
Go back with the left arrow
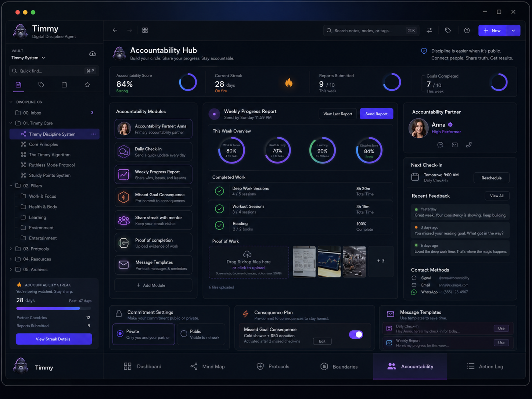point(115,30)
